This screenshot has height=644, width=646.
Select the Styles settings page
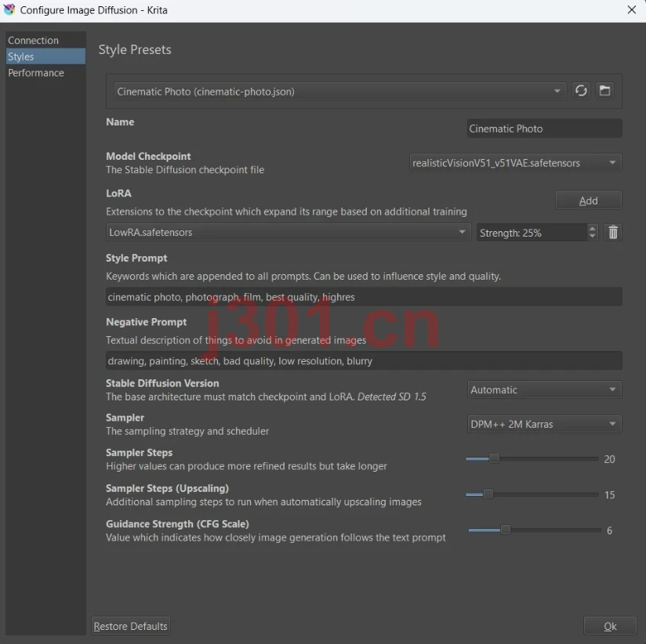point(45,56)
